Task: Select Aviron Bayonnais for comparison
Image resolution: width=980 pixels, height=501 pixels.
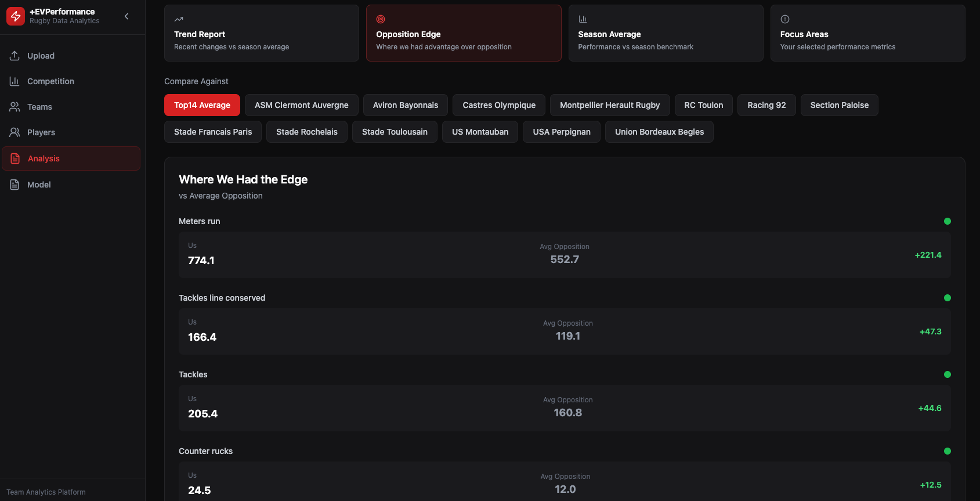Action: (406, 105)
